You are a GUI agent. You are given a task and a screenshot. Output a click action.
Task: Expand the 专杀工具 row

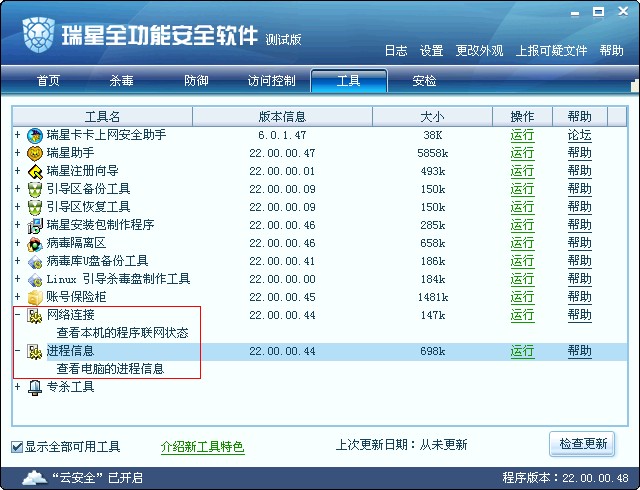pos(18,386)
